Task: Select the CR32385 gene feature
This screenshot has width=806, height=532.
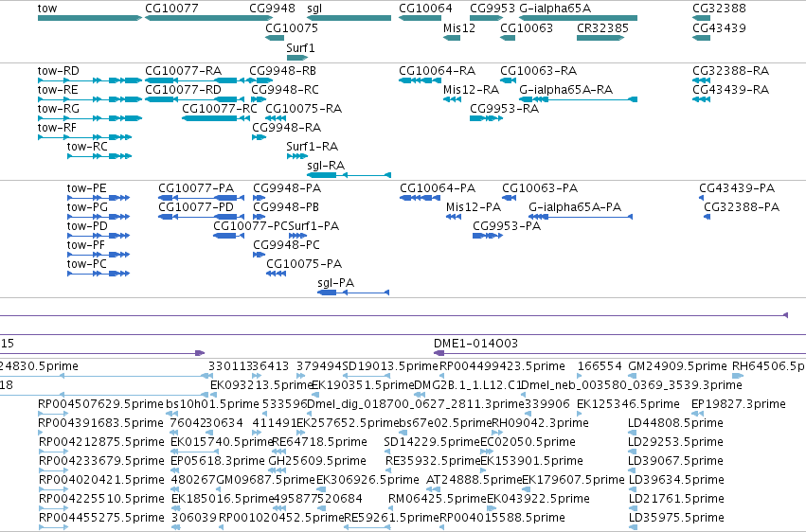Action: 600,38
